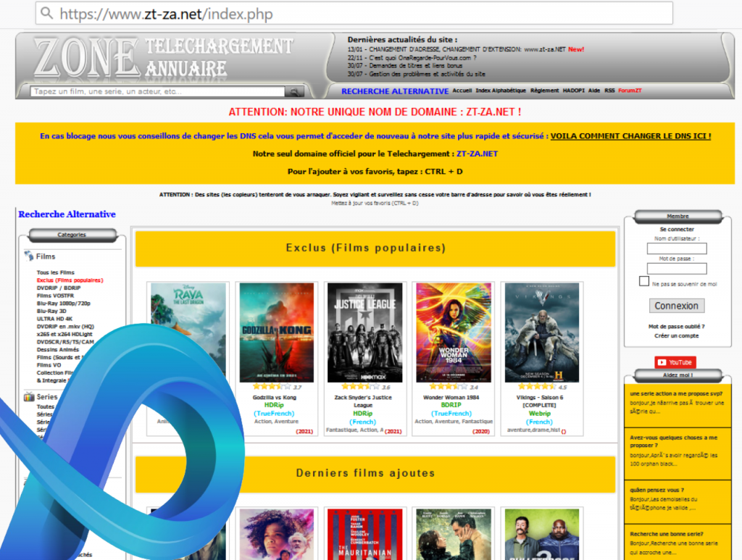Open Zack Snyder's Justice League poster
This screenshot has width=742, height=560.
tap(365, 333)
